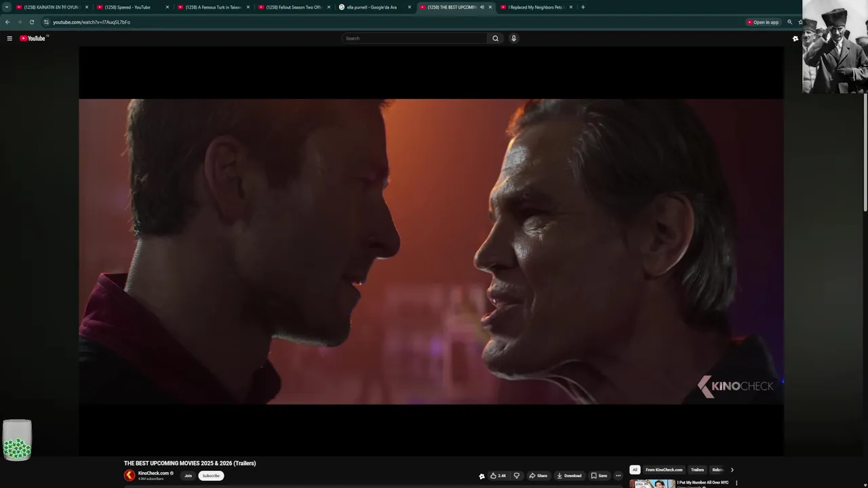
Task: Go to the YouTube home logo
Action: pyautogui.click(x=33, y=39)
